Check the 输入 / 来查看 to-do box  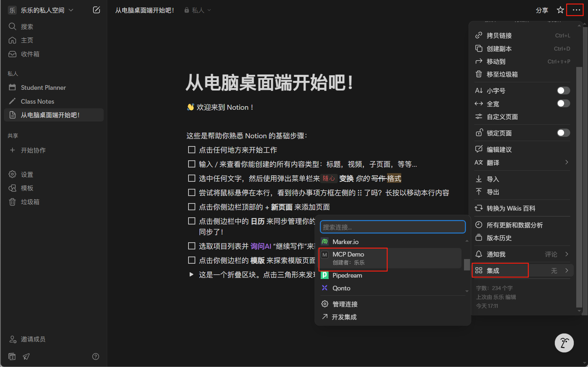tap(192, 164)
